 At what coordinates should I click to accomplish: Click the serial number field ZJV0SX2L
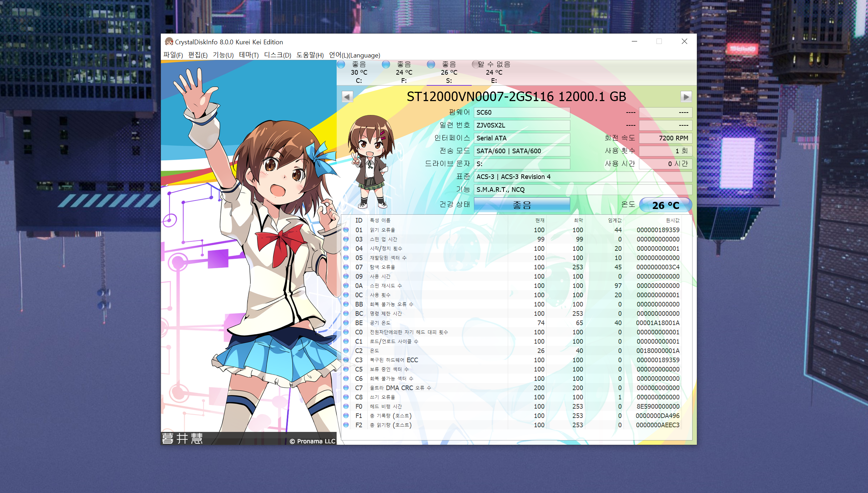pos(521,125)
